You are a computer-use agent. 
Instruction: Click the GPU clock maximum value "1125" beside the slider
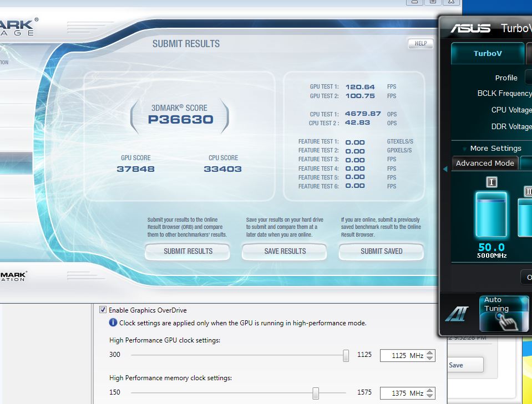coord(364,355)
